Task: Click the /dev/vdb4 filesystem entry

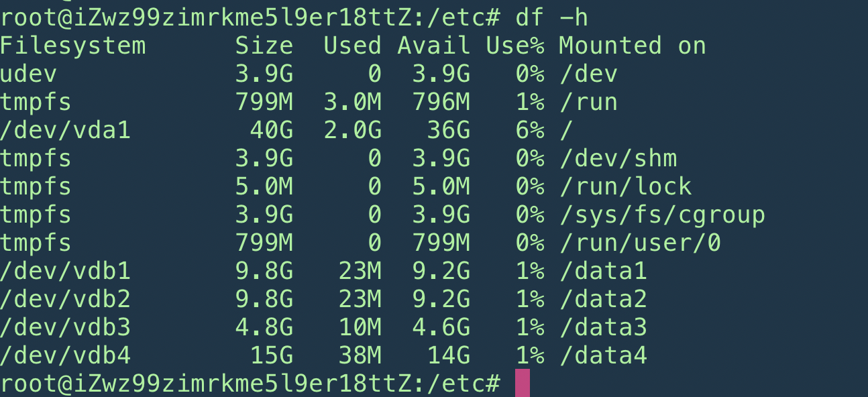Action: coord(65,355)
